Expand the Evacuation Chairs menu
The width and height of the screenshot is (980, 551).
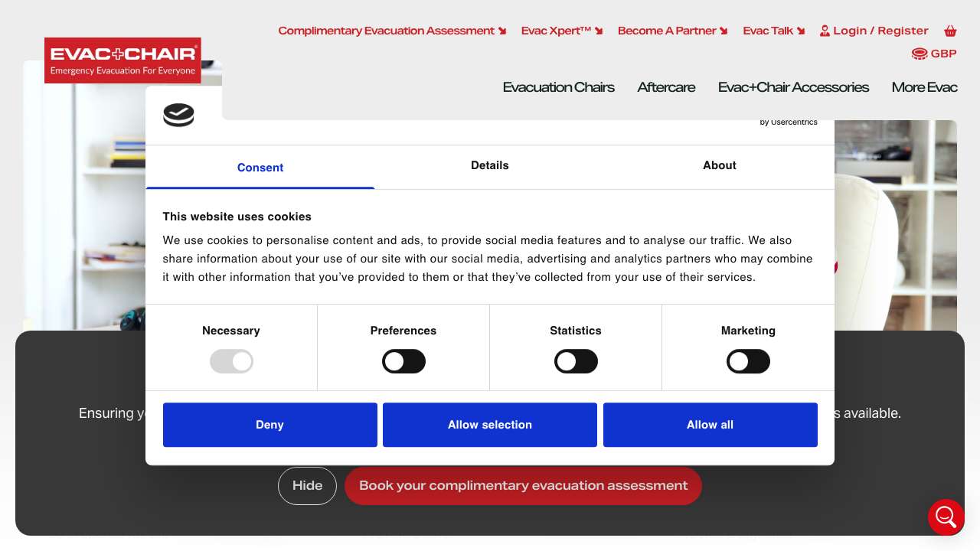pos(558,87)
